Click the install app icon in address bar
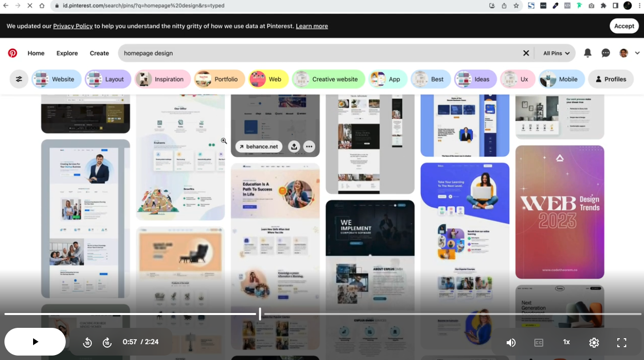This screenshot has width=644, height=360. click(x=492, y=5)
